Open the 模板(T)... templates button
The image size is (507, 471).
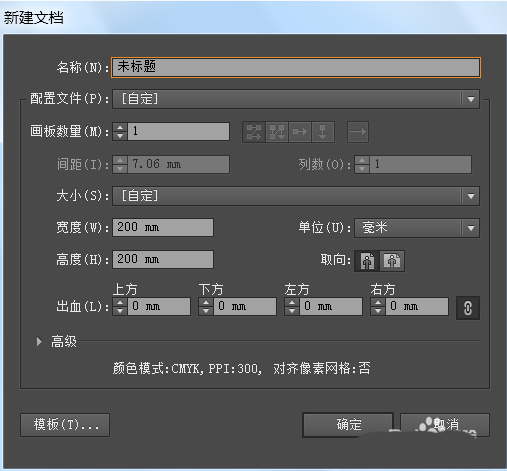(65, 425)
